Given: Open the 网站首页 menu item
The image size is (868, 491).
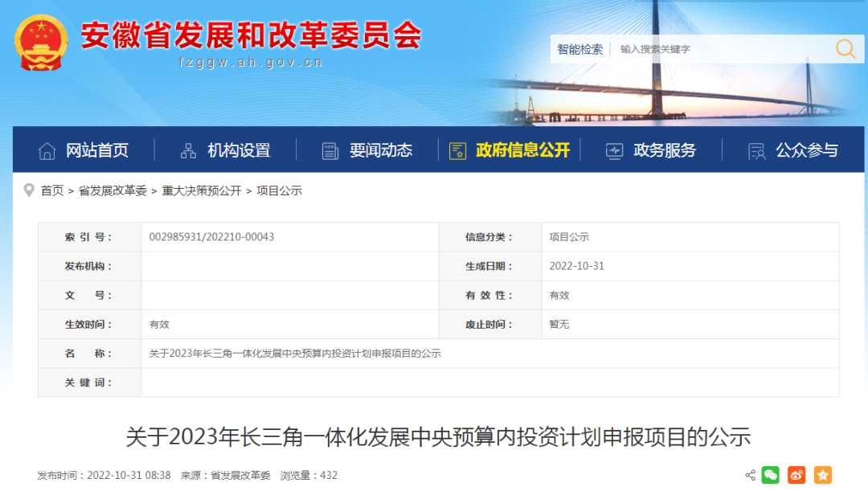Looking at the screenshot, I should point(96,150).
